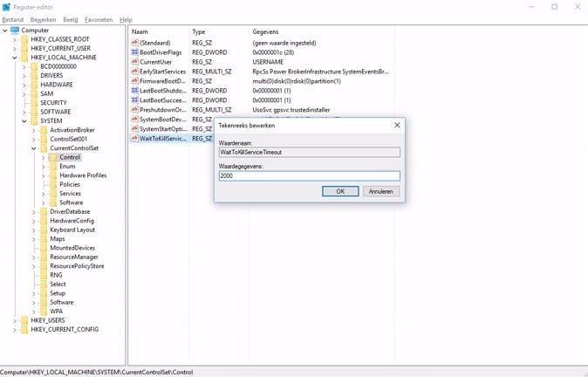Click the LastBootSuccee... DWORD icon
The image size is (588, 377).
134,100
